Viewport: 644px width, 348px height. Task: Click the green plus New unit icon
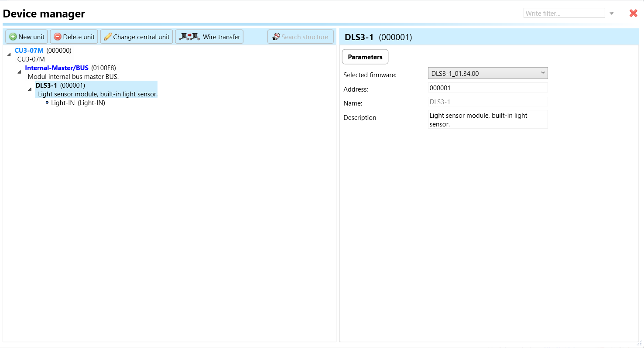point(13,37)
